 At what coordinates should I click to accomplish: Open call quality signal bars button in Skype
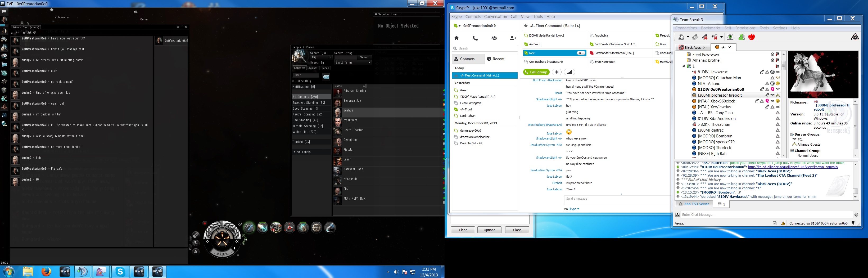(569, 72)
